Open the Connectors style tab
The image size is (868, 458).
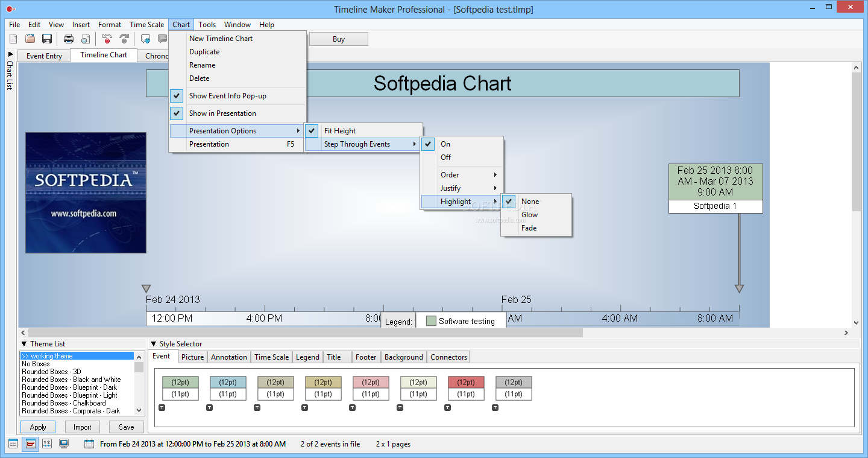[448, 357]
